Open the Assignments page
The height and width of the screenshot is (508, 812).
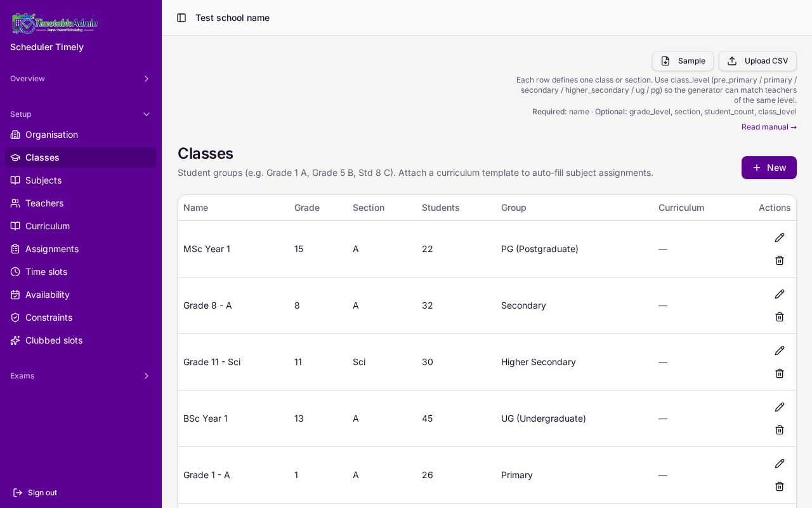(x=81, y=249)
